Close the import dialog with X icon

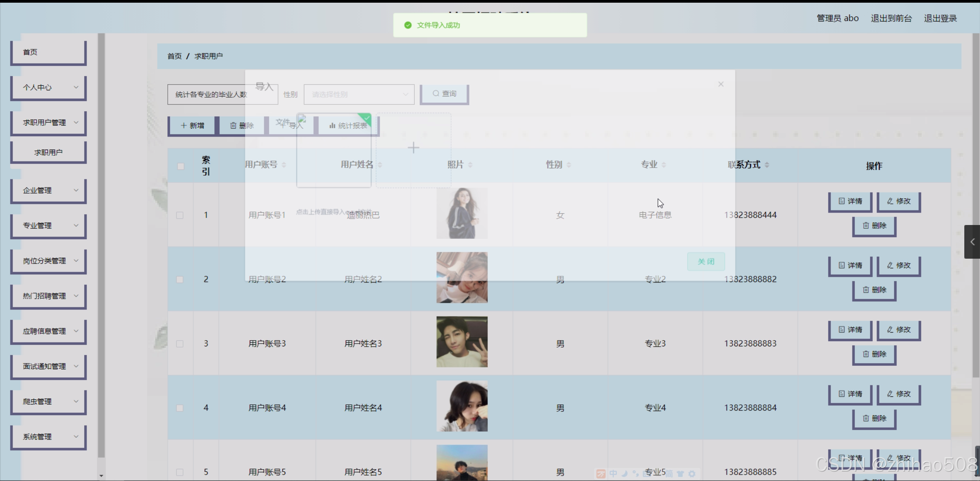coord(721,84)
